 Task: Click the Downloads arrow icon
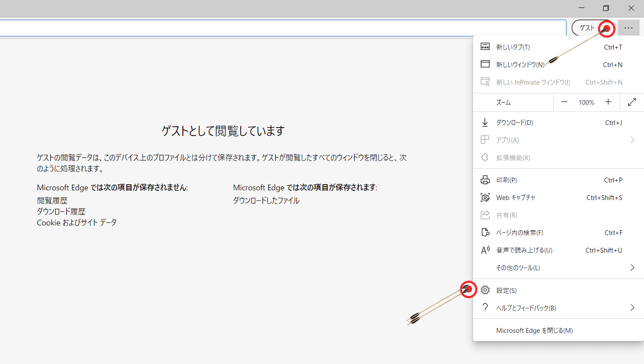[485, 122]
